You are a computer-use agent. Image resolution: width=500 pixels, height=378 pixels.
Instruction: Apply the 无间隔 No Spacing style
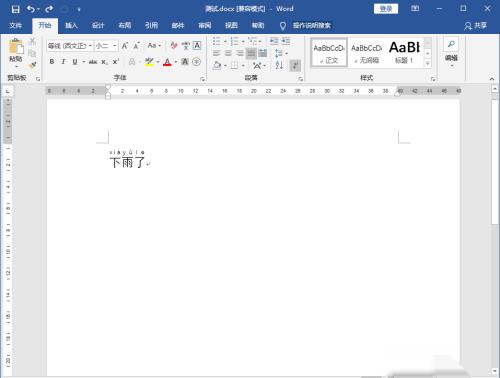click(x=366, y=53)
